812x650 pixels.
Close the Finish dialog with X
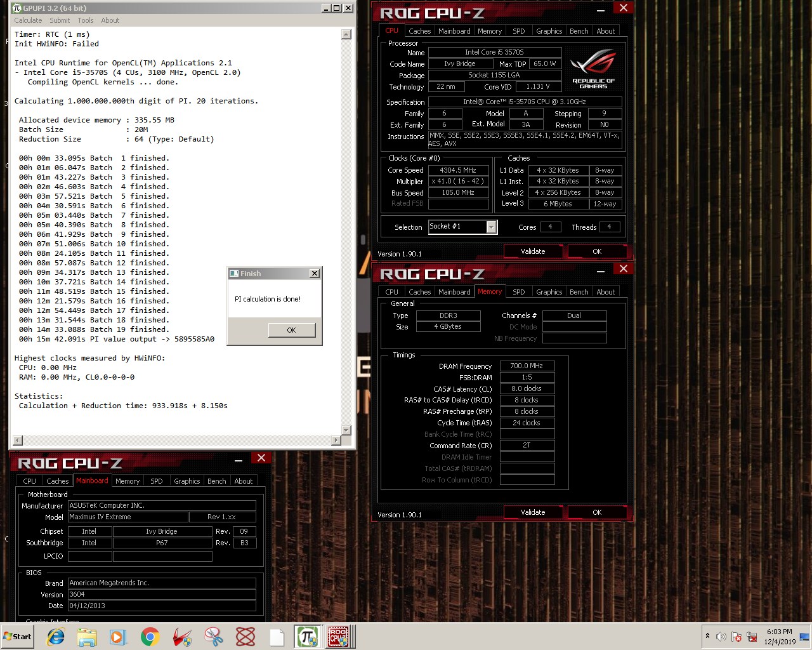[314, 274]
